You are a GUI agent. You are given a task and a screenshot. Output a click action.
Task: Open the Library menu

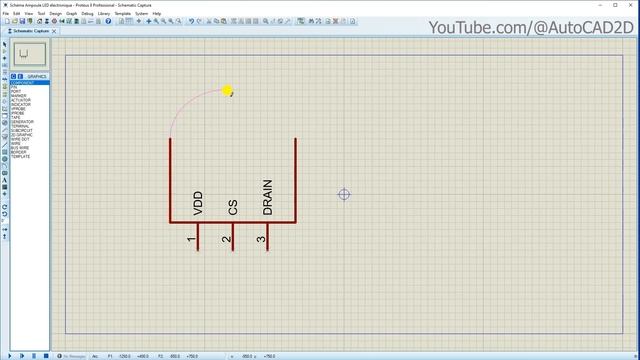104,13
